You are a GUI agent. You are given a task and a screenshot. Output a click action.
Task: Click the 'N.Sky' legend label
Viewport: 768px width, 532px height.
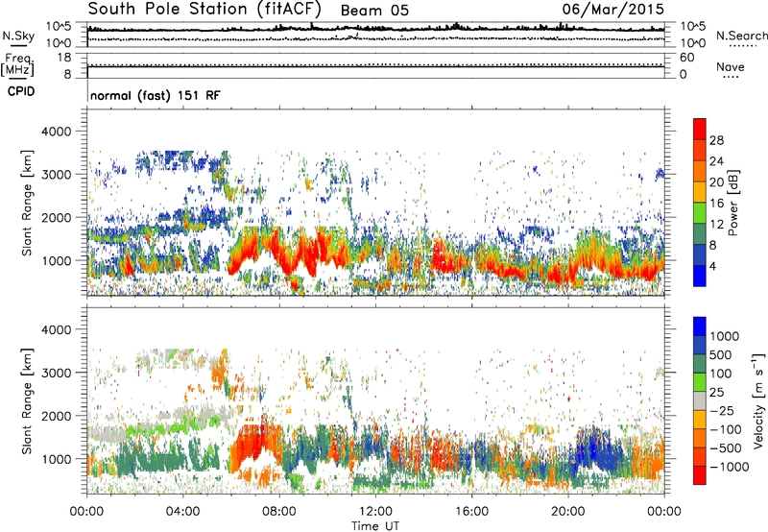point(18,36)
